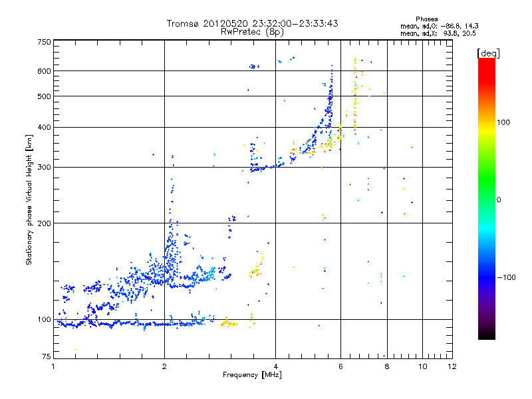Click the y-axis tick label '200'
Image resolution: width=532 pixels, height=399 pixels.
[x=44, y=223]
